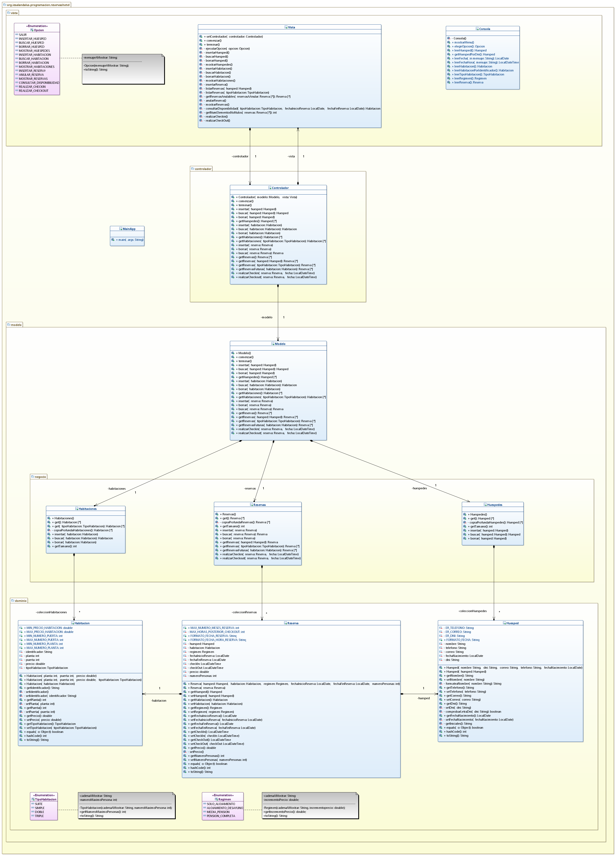Select main(args: String) method in MainApp
The height and width of the screenshot is (856, 616).
tap(130, 240)
